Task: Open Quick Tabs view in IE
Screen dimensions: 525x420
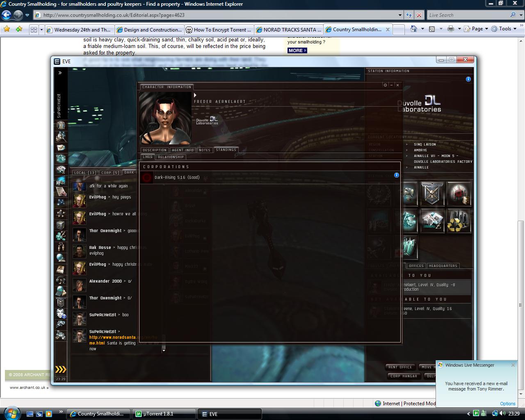Action: [x=34, y=30]
